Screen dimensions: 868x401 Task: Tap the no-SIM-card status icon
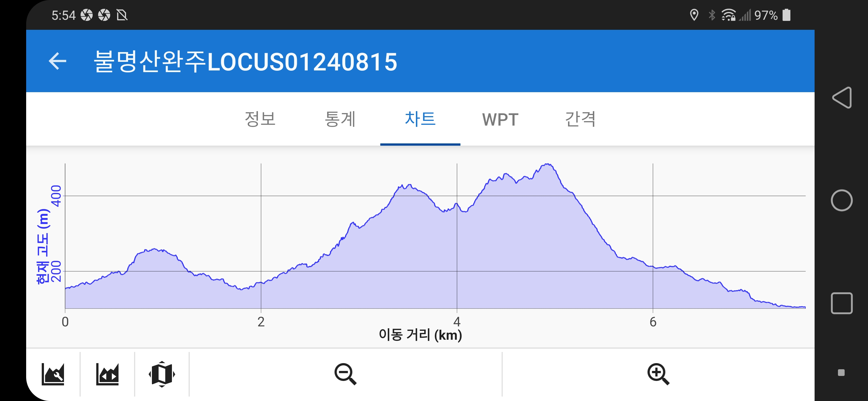pos(122,15)
